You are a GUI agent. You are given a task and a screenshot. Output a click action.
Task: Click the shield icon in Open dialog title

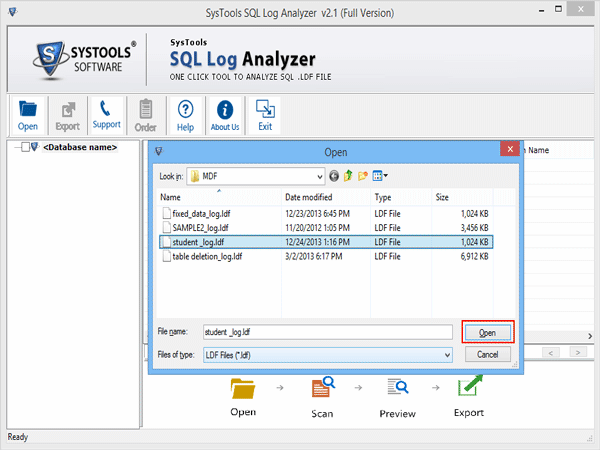point(159,151)
